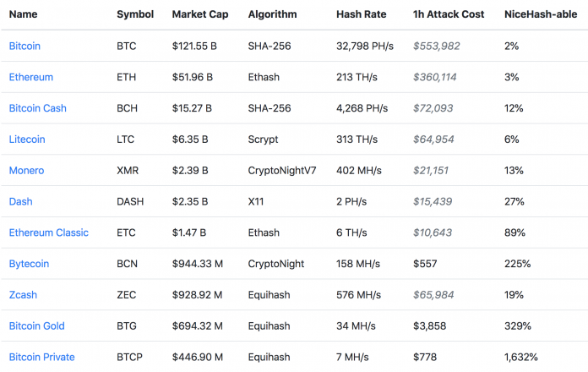The image size is (588, 372).
Task: Open the Bitcoin link
Action: [24, 46]
